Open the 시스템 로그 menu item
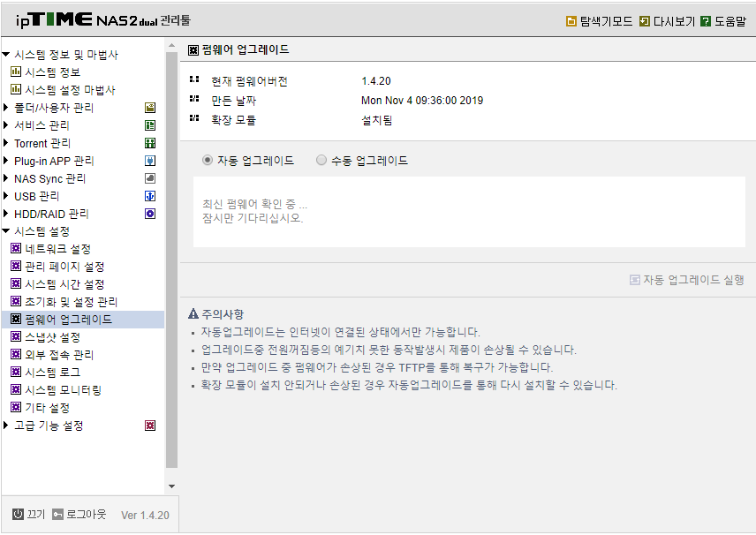 (53, 373)
